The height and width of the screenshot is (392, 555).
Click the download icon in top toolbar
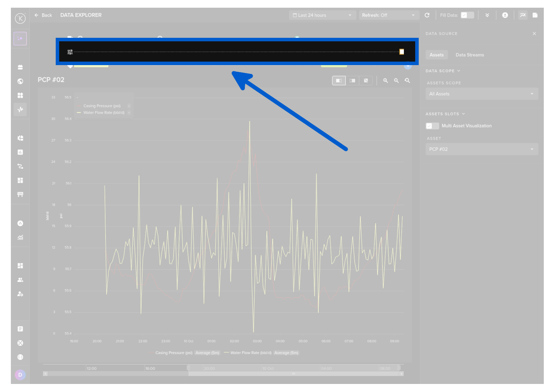pos(505,15)
